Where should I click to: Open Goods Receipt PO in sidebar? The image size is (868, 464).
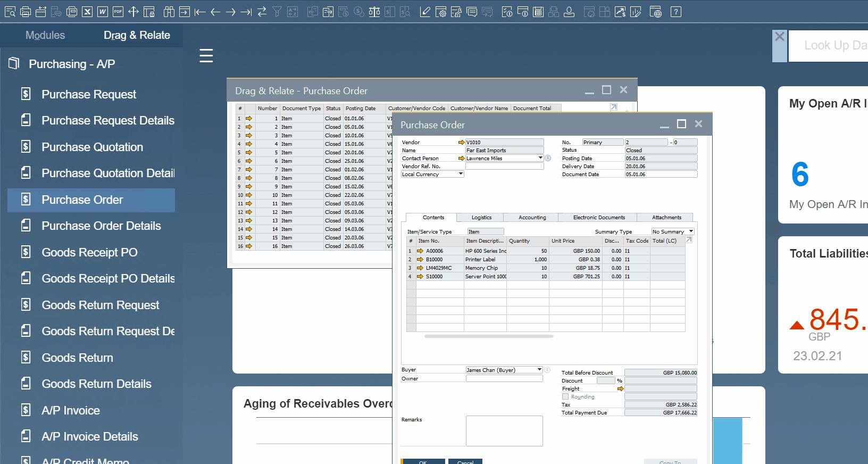[x=89, y=252]
